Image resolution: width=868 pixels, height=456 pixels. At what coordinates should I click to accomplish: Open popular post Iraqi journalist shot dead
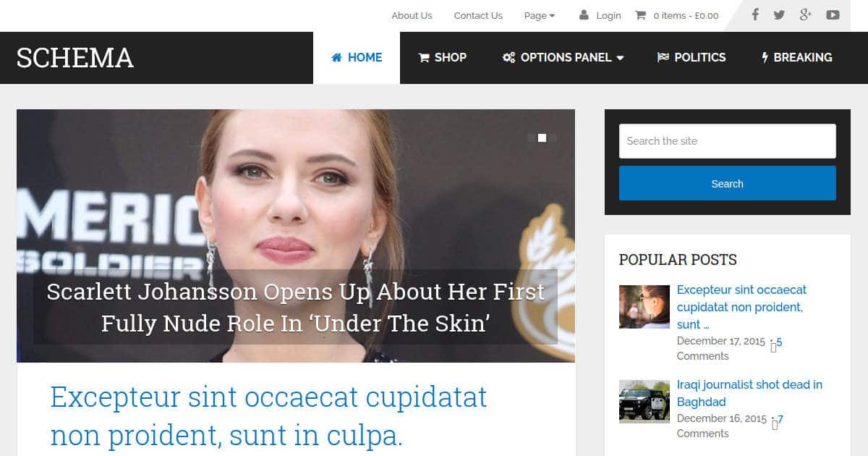click(x=749, y=393)
